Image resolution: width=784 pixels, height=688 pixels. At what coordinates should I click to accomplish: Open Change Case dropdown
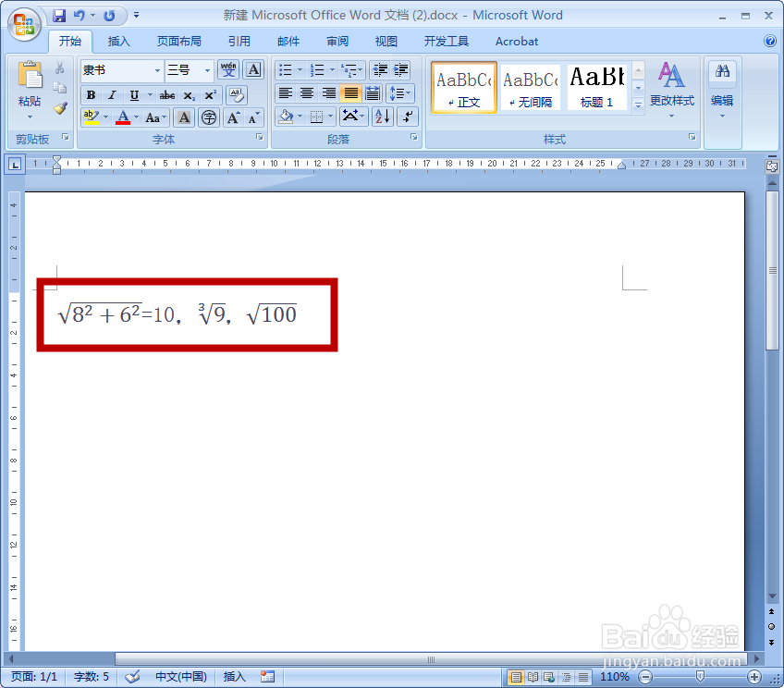[155, 118]
